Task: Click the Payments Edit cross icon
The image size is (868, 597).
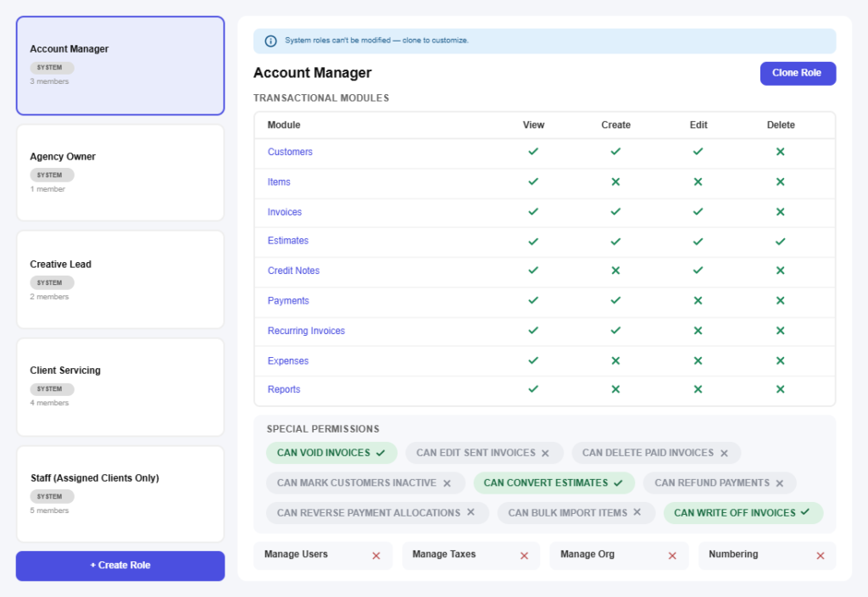Action: tap(698, 300)
